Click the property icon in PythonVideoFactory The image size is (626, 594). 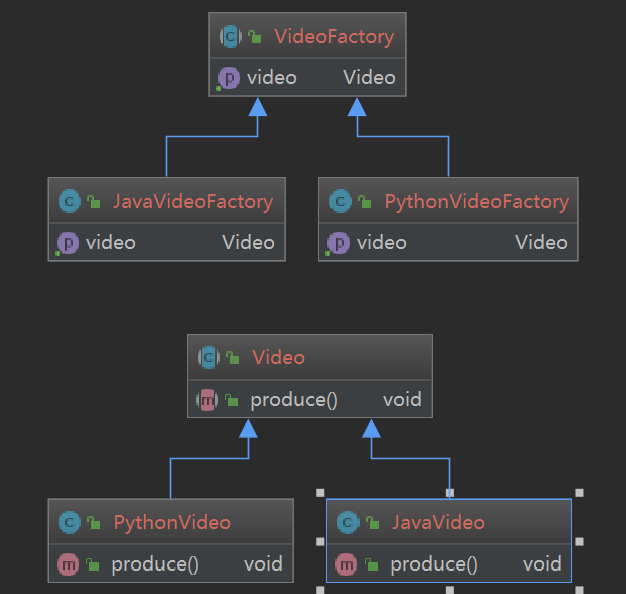coord(339,242)
